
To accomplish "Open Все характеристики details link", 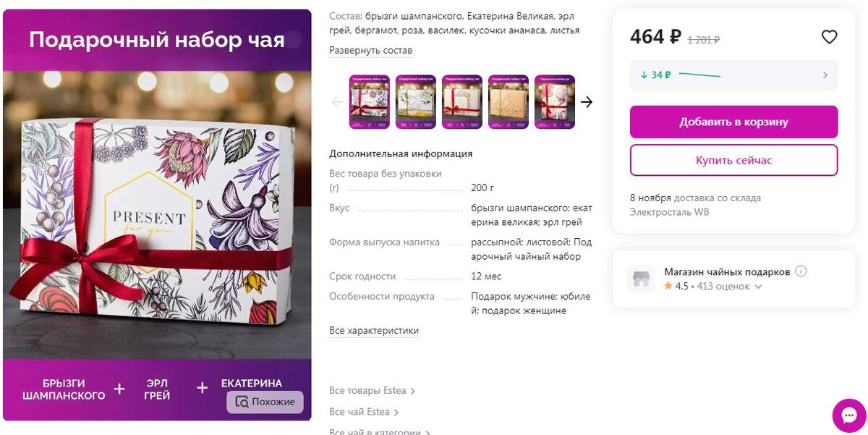I will (374, 331).
